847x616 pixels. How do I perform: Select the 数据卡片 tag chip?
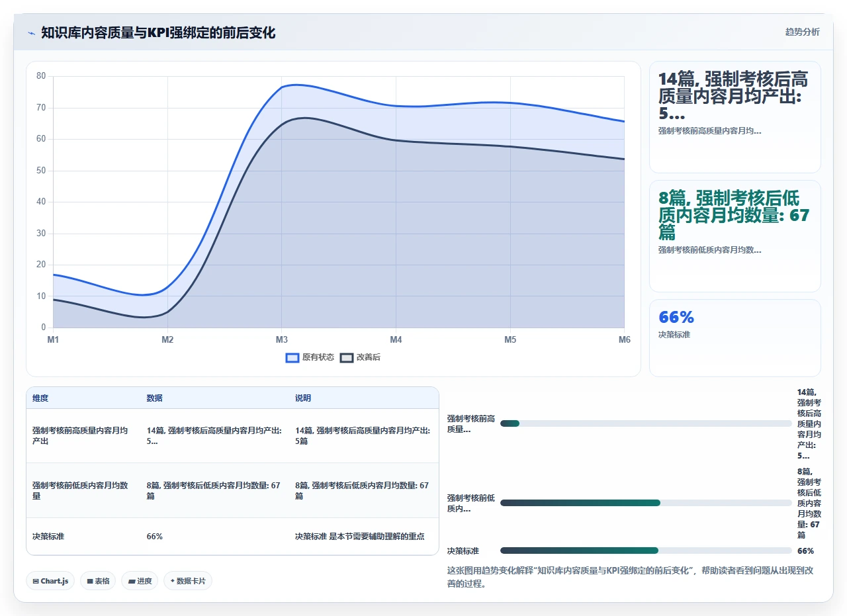point(188,581)
